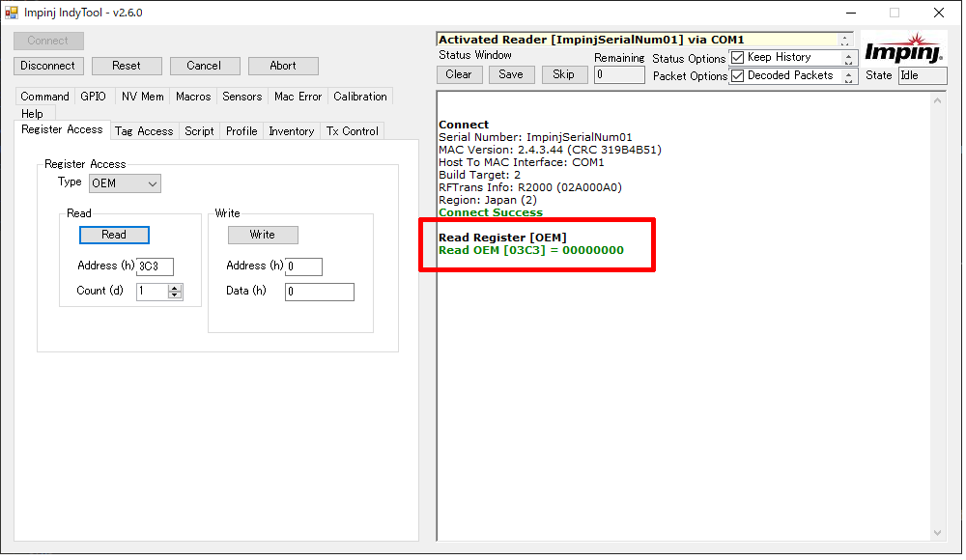Click 'Read OEM [03C3] = 00000000' line
The width and height of the screenshot is (966, 560).
[x=531, y=251]
